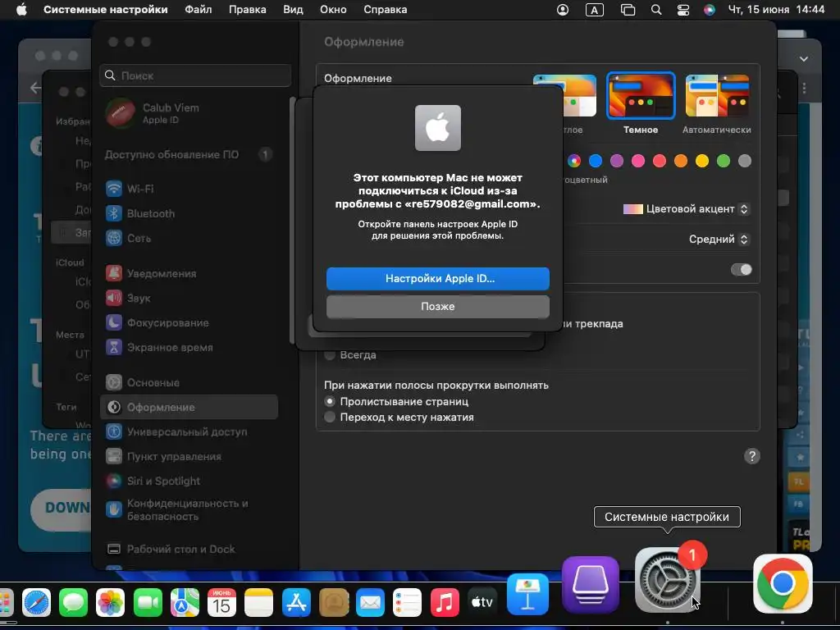Open Экранное время hourglass icon
The width and height of the screenshot is (840, 630).
point(113,347)
